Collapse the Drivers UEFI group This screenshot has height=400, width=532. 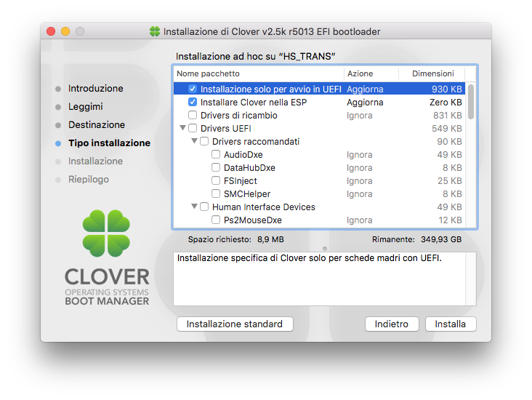pos(182,128)
